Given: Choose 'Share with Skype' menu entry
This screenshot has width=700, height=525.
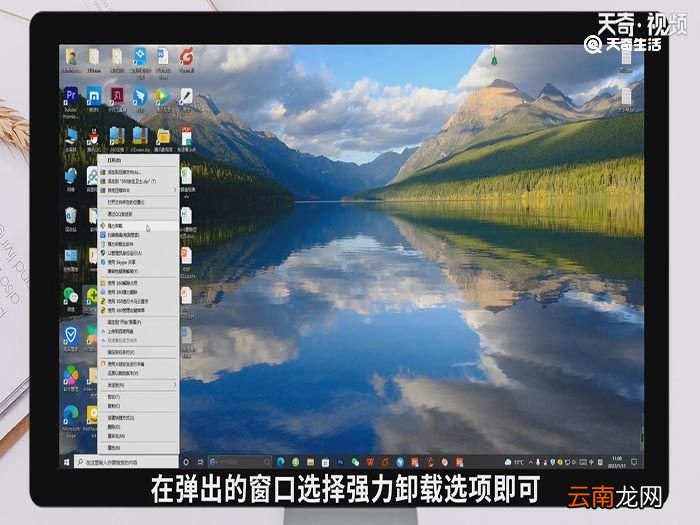Looking at the screenshot, I should (138, 262).
